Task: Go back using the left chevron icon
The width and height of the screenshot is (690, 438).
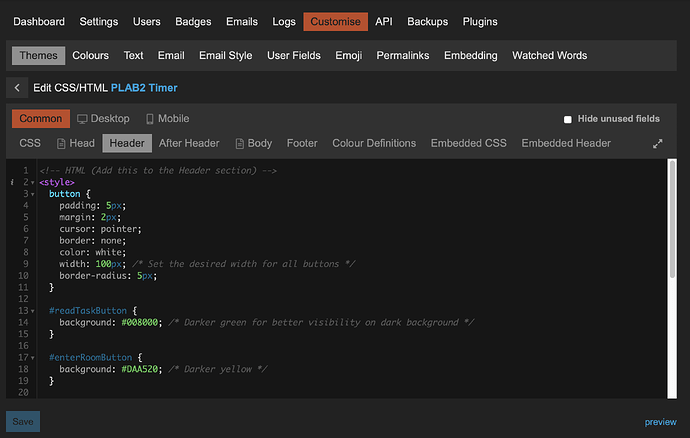Action: 17,88
